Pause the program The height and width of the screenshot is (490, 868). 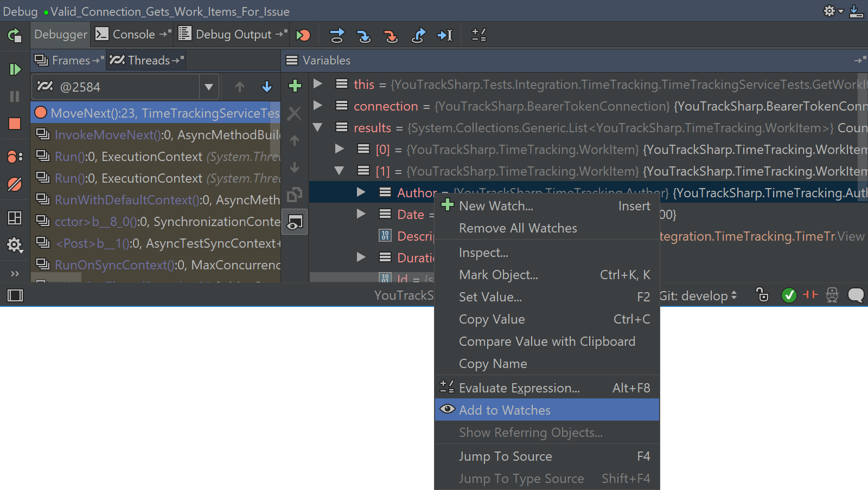[15, 96]
